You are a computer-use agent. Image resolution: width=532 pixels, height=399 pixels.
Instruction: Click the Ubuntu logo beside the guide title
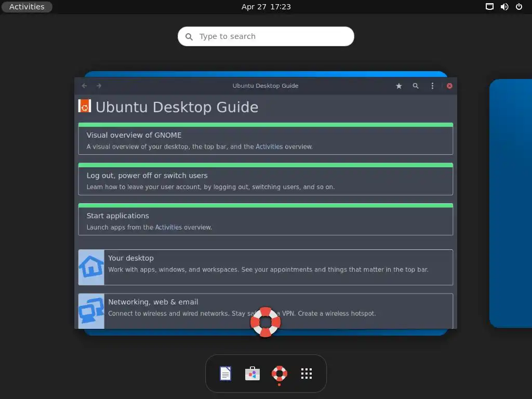(85, 106)
